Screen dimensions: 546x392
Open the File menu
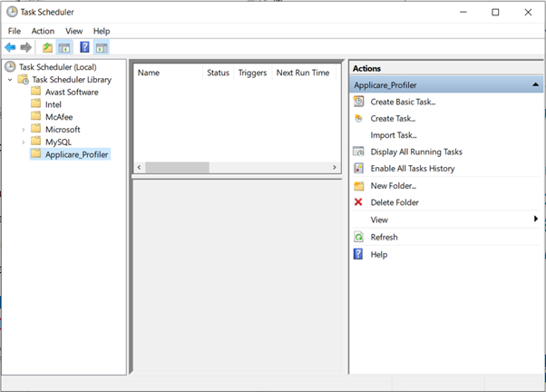(x=15, y=31)
